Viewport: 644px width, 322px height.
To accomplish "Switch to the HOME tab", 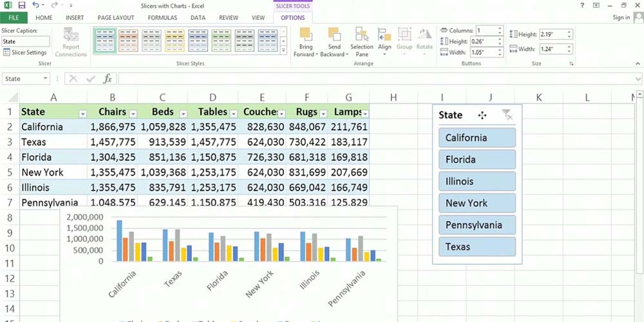I will coord(44,17).
